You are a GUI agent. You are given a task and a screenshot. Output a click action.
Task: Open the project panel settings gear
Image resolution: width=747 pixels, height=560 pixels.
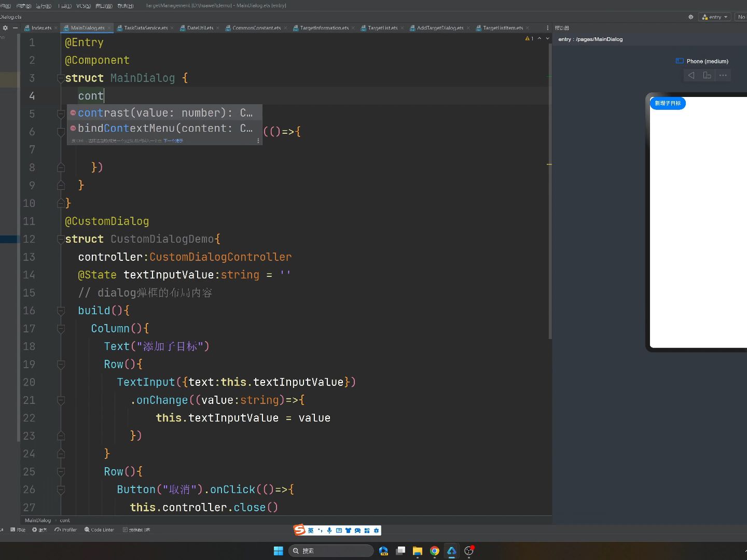pyautogui.click(x=5, y=28)
